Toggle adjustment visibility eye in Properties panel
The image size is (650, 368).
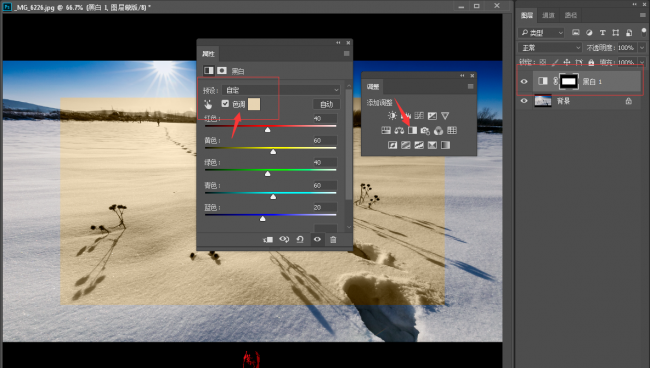317,240
